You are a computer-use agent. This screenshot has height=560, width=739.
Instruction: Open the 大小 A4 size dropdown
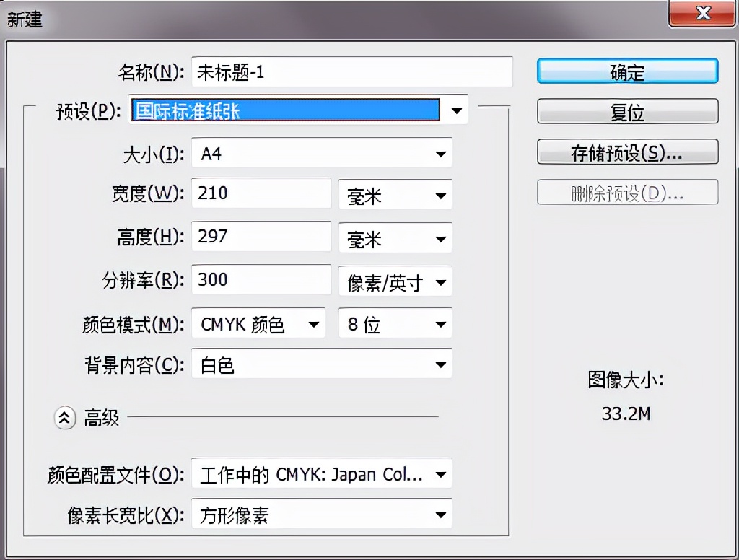pyautogui.click(x=322, y=153)
